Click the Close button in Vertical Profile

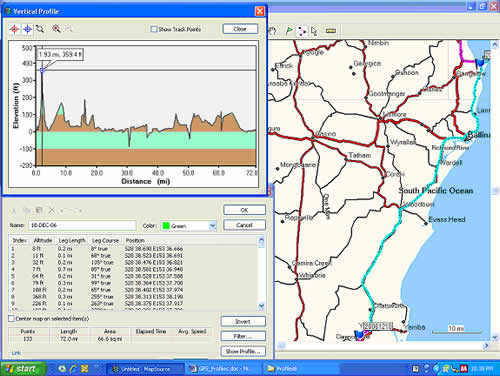point(240,29)
